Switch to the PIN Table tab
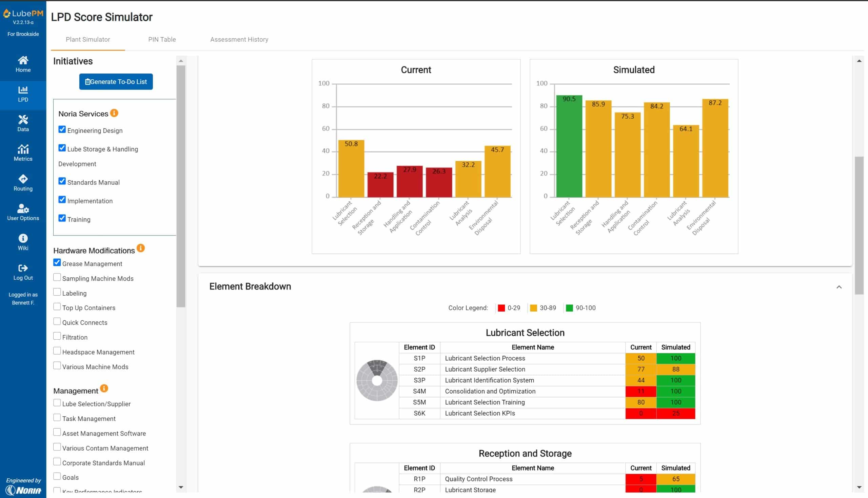Image resolution: width=868 pixels, height=498 pixels. pos(162,39)
